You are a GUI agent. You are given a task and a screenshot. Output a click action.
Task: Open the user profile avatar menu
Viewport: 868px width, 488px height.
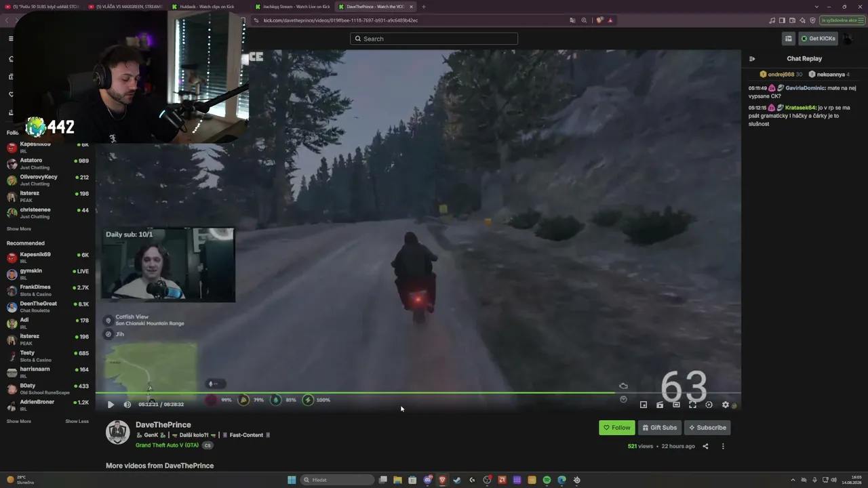click(x=848, y=39)
